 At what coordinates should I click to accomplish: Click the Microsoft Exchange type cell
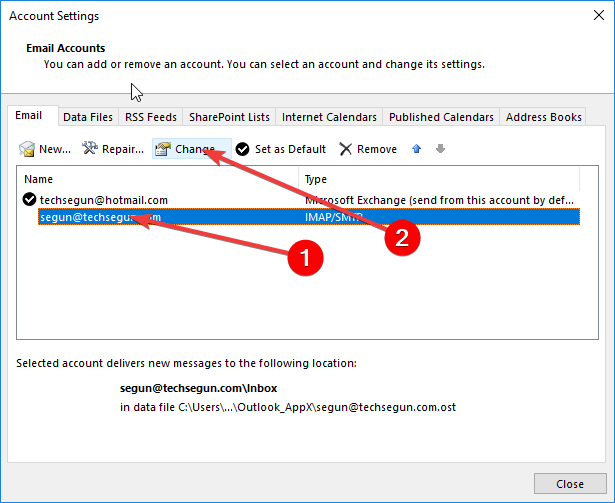(x=439, y=200)
